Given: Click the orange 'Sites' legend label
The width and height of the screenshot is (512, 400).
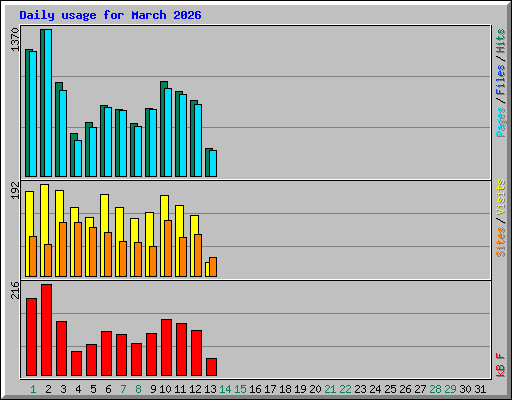Looking at the screenshot, I should coord(501,242).
